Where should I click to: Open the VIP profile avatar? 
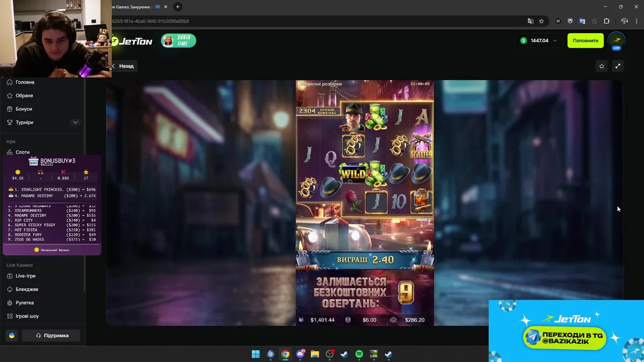pos(617,41)
